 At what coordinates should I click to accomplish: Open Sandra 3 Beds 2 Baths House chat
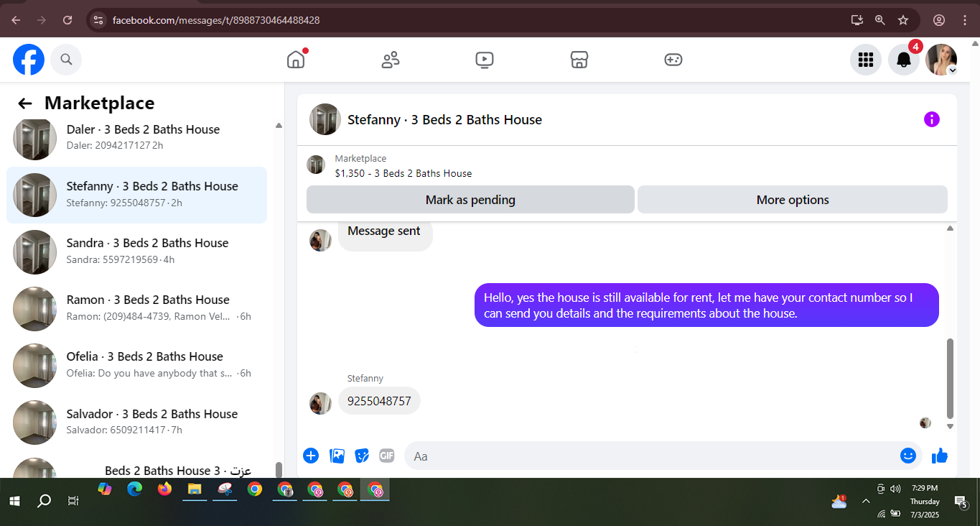tap(136, 252)
